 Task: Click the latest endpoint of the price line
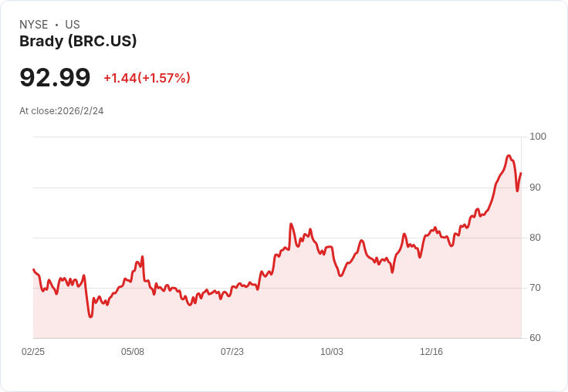521,173
